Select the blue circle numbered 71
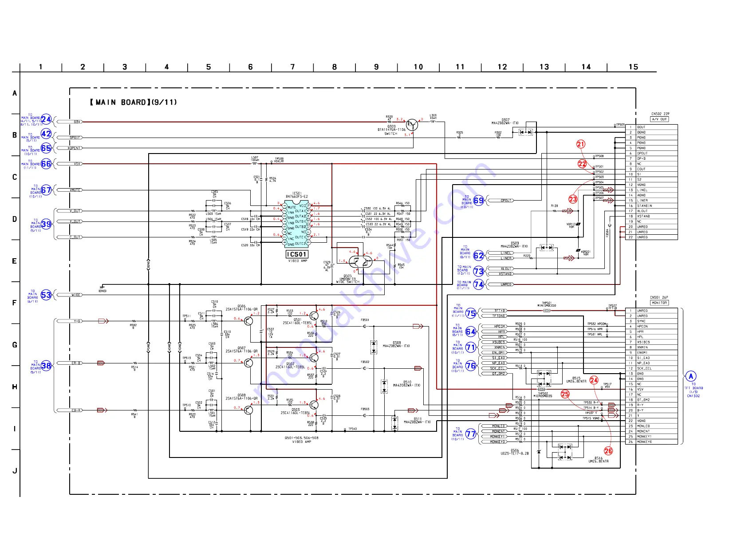Image resolution: width=745 pixels, height=560 pixels. (x=471, y=347)
